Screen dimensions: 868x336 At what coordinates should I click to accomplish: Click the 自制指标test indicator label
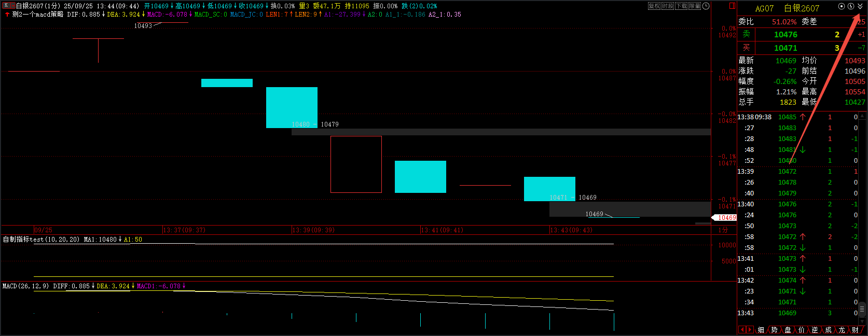23,240
